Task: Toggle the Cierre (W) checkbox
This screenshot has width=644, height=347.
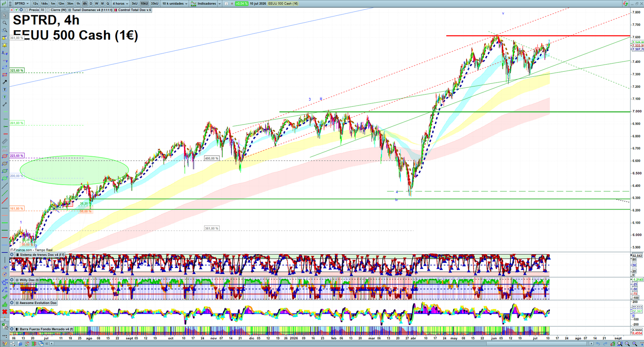Action: click(48, 10)
